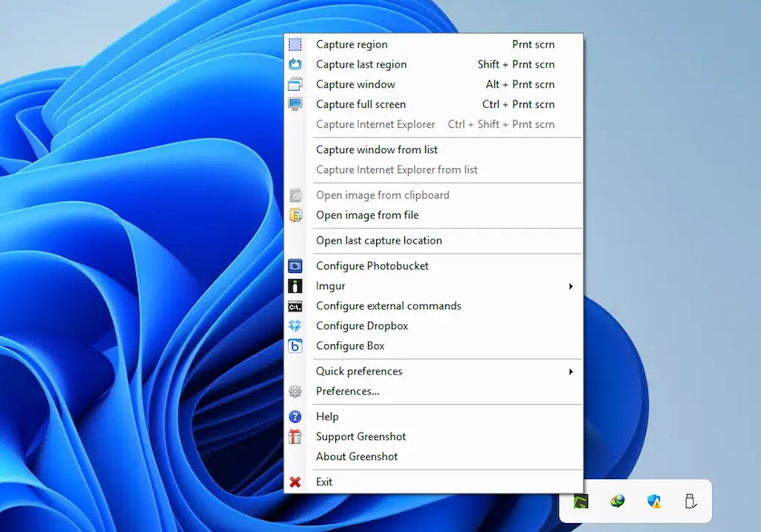Click the Imgur icon in menu
Viewport: 761px width, 532px height.
295,286
